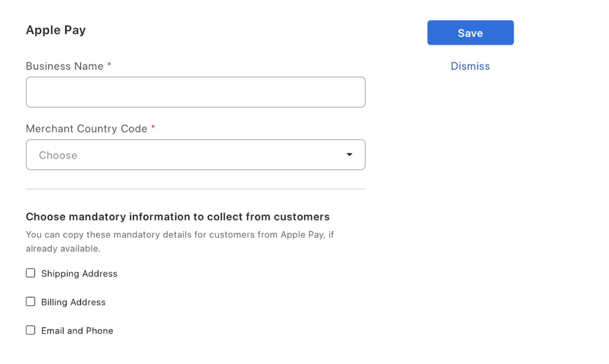Click the Choose mandatory information heading

178,217
